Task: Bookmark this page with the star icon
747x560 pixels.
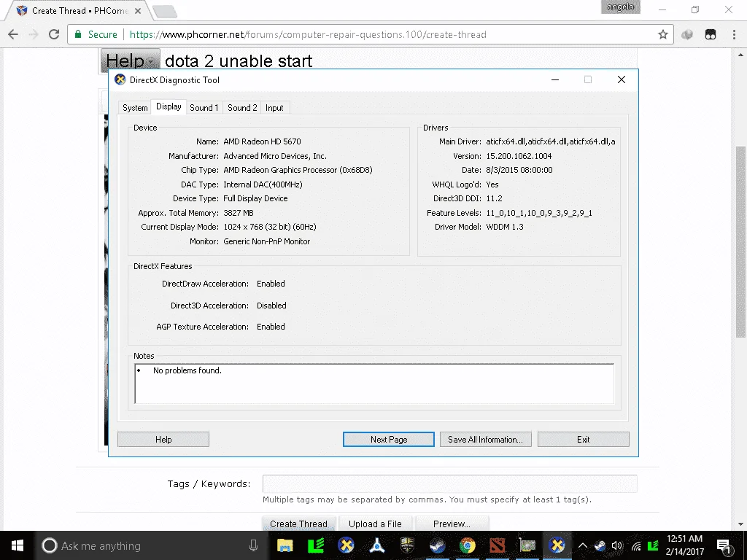Action: click(x=662, y=34)
